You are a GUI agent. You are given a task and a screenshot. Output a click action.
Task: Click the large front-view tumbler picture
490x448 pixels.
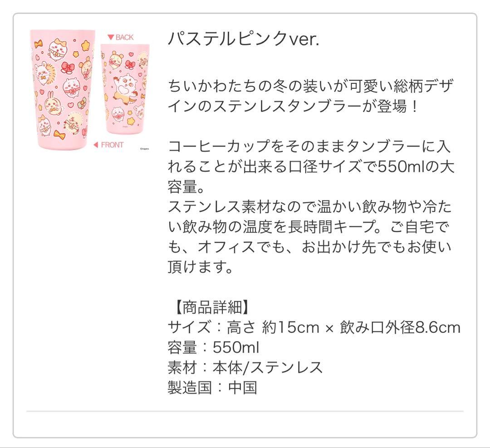coord(63,90)
